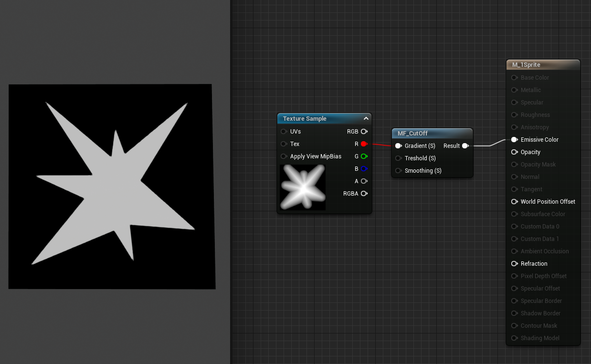Click the Smoothing (S) input pin

coord(399,170)
